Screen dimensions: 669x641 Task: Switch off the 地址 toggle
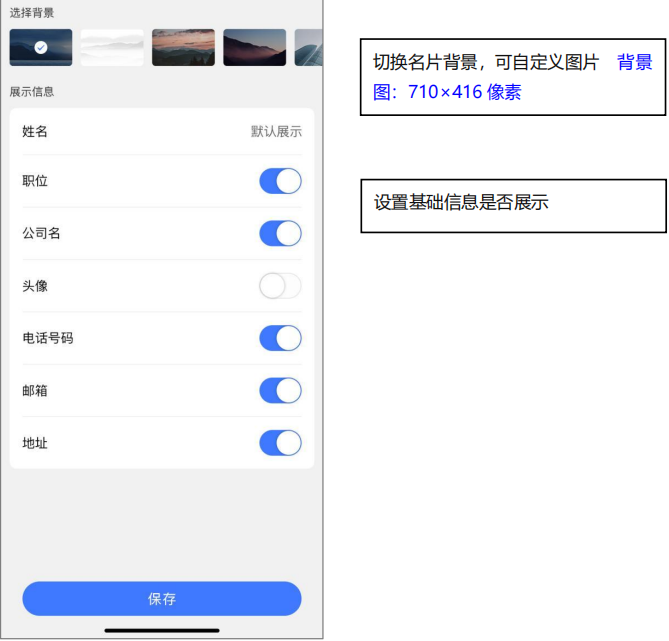pos(280,443)
